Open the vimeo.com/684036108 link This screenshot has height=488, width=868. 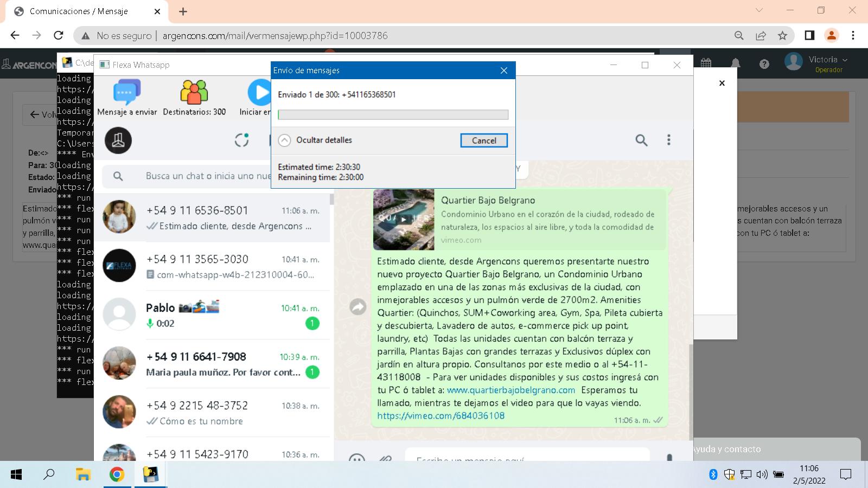click(x=441, y=416)
